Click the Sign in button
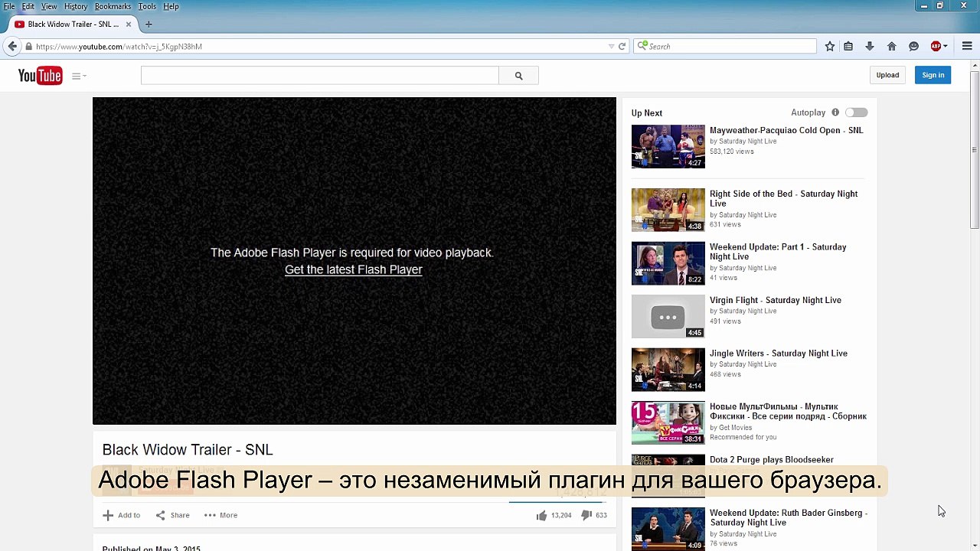Viewport: 980px width, 551px height. (x=933, y=75)
